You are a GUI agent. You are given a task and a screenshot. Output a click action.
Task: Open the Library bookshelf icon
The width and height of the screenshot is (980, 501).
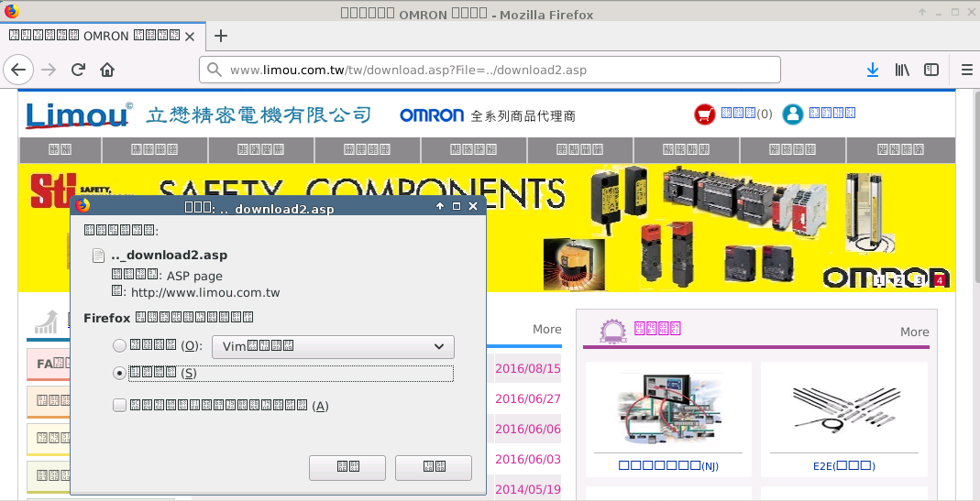tap(902, 70)
